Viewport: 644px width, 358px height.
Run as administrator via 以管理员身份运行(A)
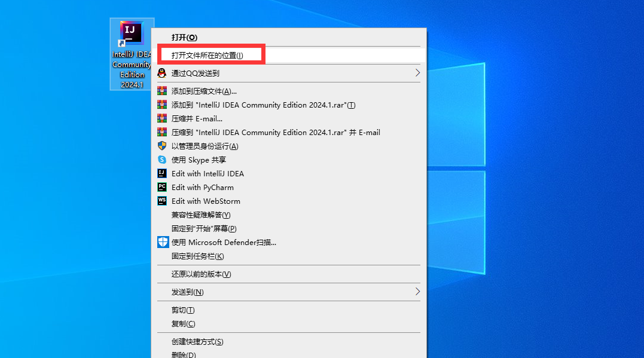click(x=289, y=146)
